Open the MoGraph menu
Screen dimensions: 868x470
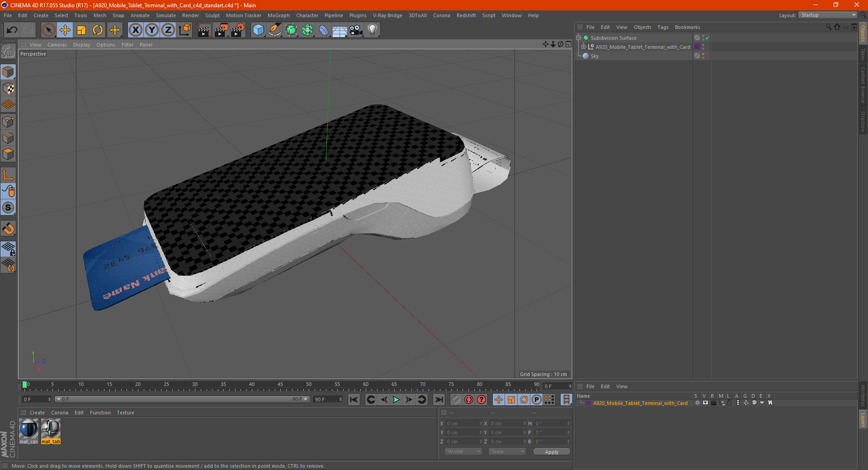pyautogui.click(x=278, y=15)
